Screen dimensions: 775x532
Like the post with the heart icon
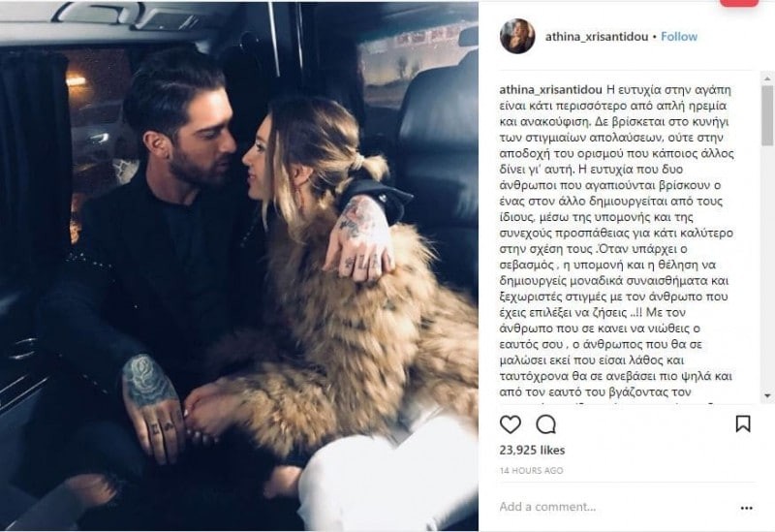[x=511, y=424]
